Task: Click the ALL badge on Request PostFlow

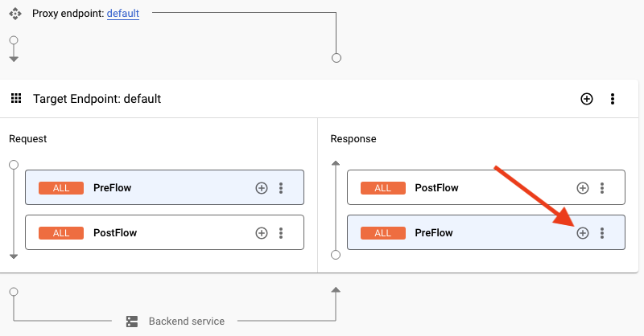Action: tap(61, 233)
